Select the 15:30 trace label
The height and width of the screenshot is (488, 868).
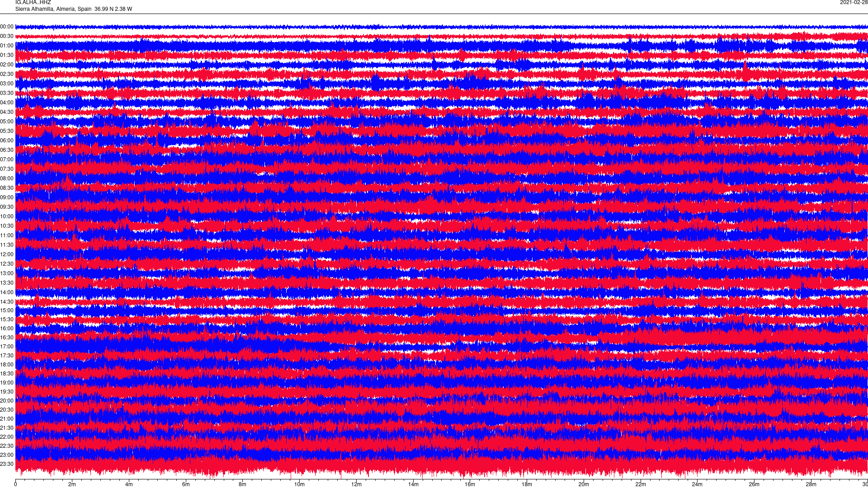(7, 320)
